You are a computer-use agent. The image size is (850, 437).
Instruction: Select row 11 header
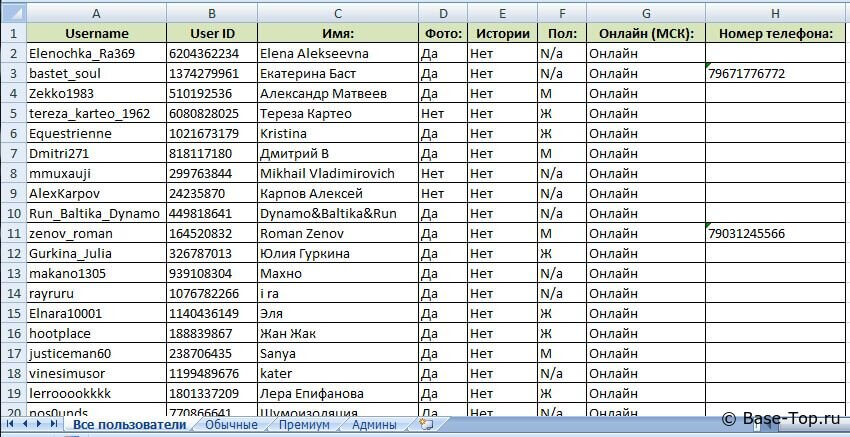(x=12, y=233)
